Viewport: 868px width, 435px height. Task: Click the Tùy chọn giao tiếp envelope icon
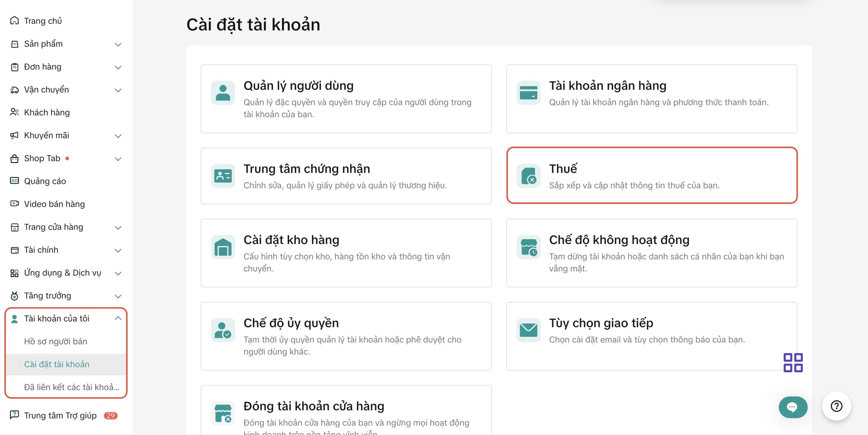[x=528, y=330]
